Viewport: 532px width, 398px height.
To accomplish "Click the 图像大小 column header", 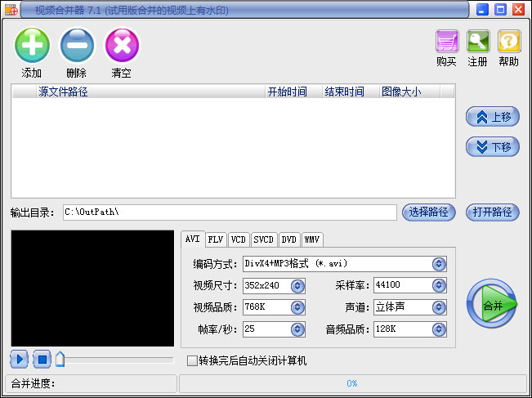I will click(x=409, y=92).
